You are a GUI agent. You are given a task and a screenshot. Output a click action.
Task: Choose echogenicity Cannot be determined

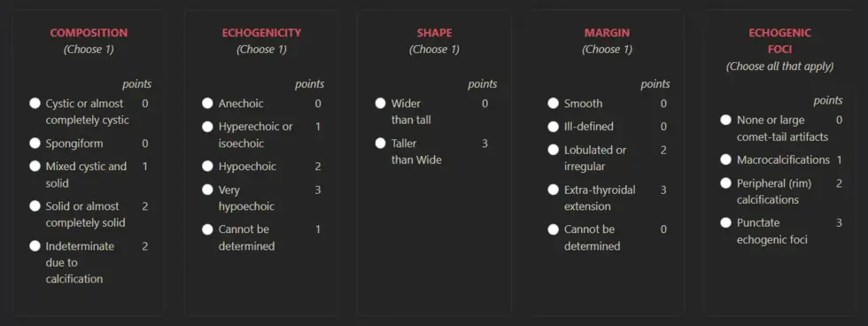pos(207,229)
